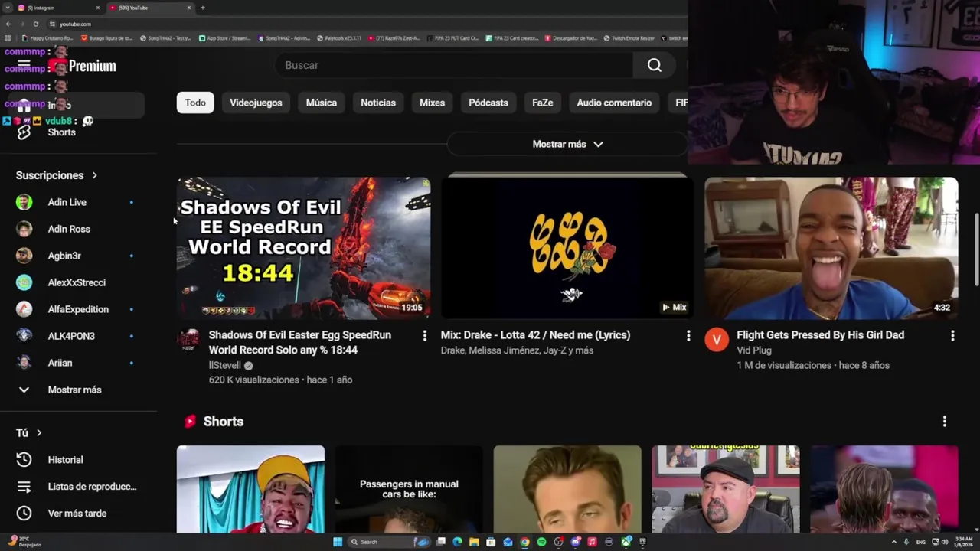Click the AlfaExpedition channel avatar
Screen dimensions: 980x551
click(x=24, y=309)
